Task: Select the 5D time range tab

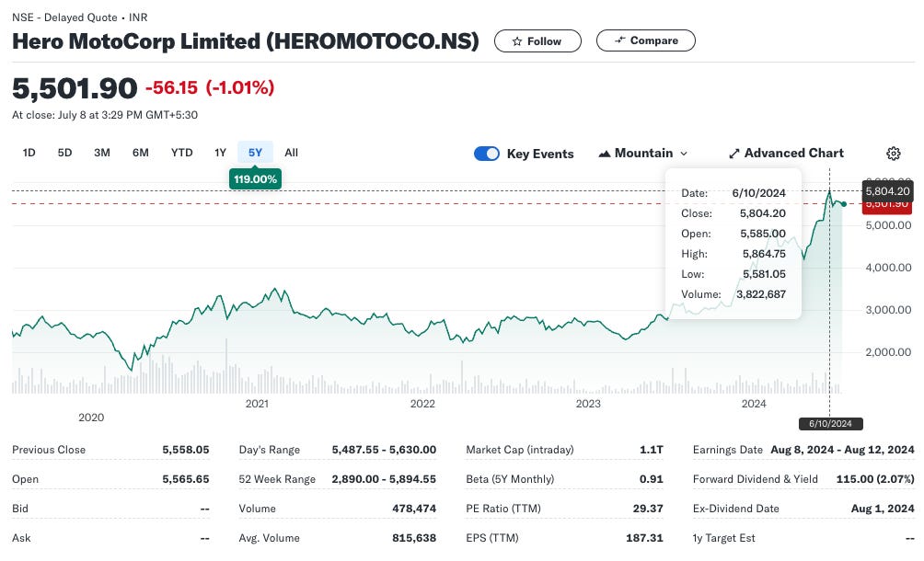Action: click(x=64, y=153)
